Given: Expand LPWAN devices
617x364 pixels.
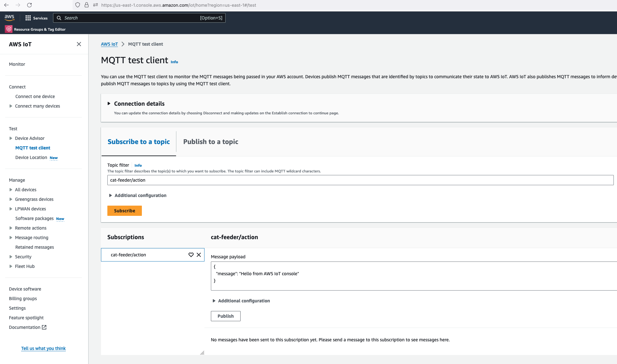Looking at the screenshot, I should (11, 209).
